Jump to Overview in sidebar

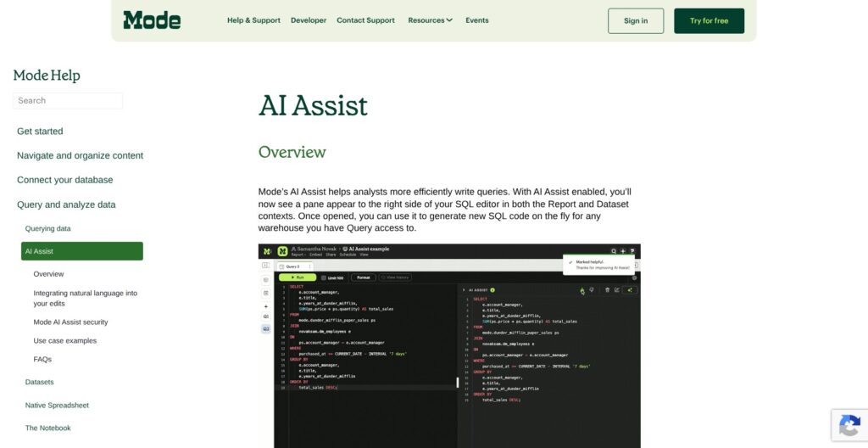[48, 274]
